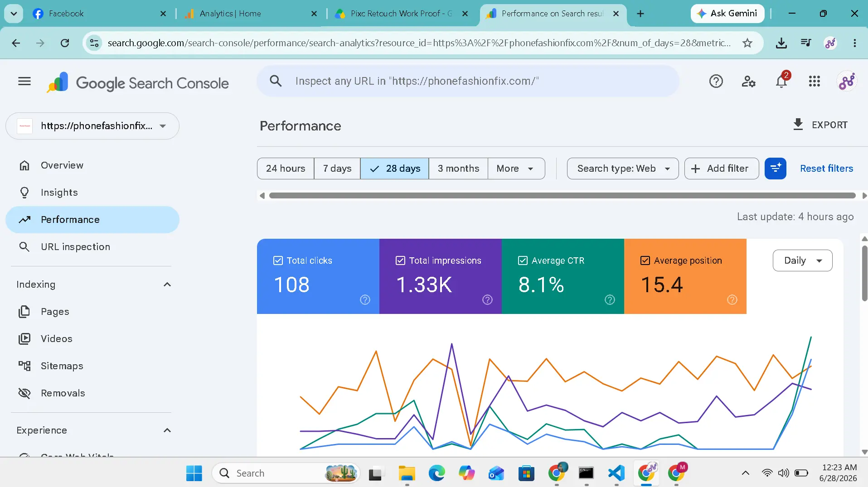The width and height of the screenshot is (868, 487).
Task: Select the 3 months date range
Action: (458, 169)
